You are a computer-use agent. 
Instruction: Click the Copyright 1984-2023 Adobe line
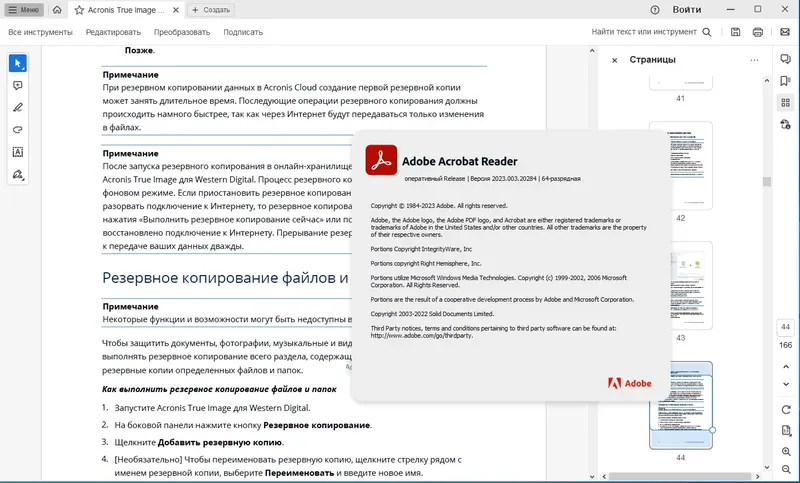pyautogui.click(x=439, y=206)
